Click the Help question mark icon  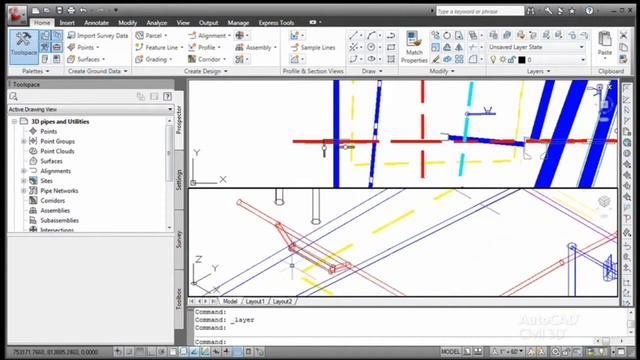(x=589, y=11)
